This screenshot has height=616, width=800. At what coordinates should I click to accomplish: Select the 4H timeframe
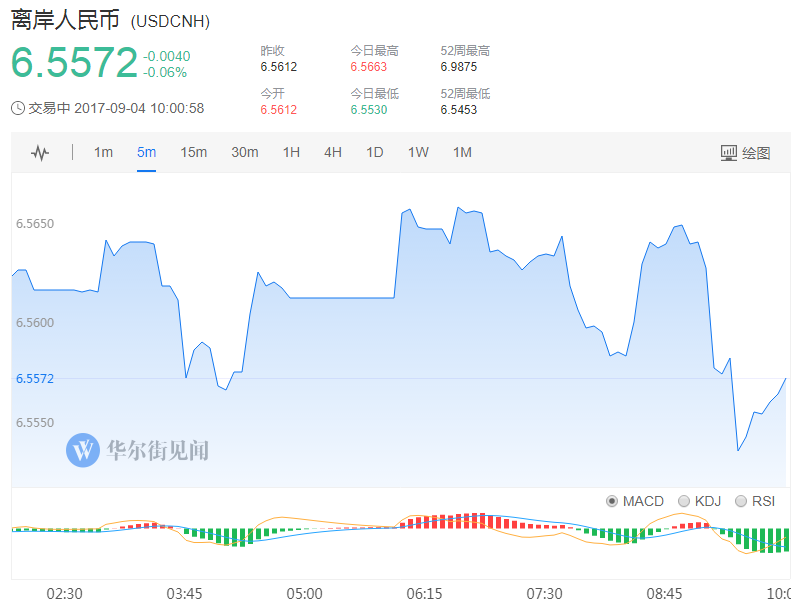click(x=333, y=153)
